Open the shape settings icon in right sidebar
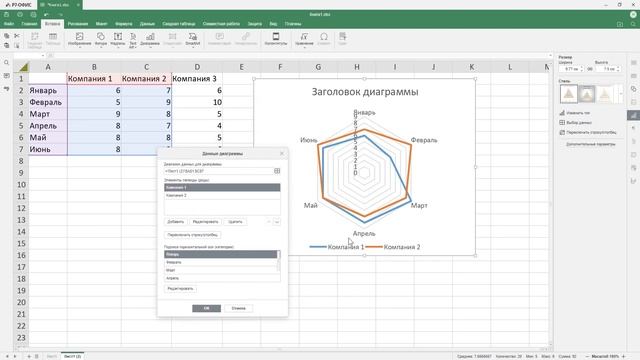 pyautogui.click(x=633, y=89)
